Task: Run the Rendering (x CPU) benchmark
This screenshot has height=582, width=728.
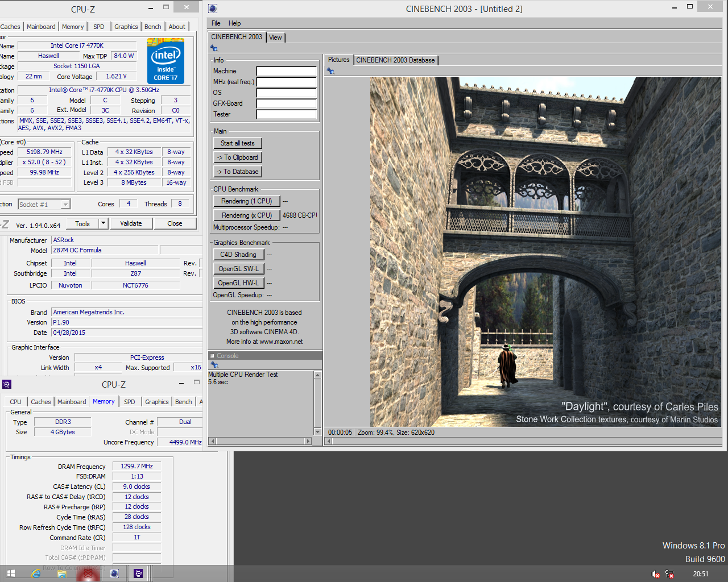Action: point(246,215)
